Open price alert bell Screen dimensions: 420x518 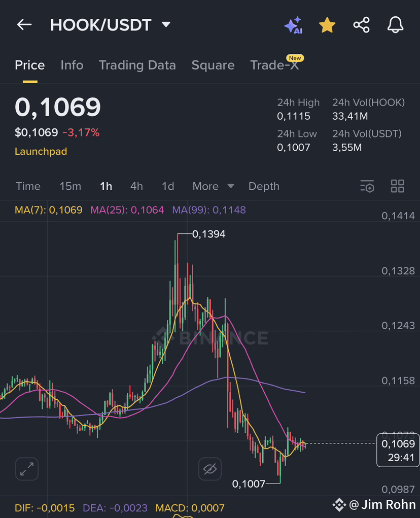(395, 25)
